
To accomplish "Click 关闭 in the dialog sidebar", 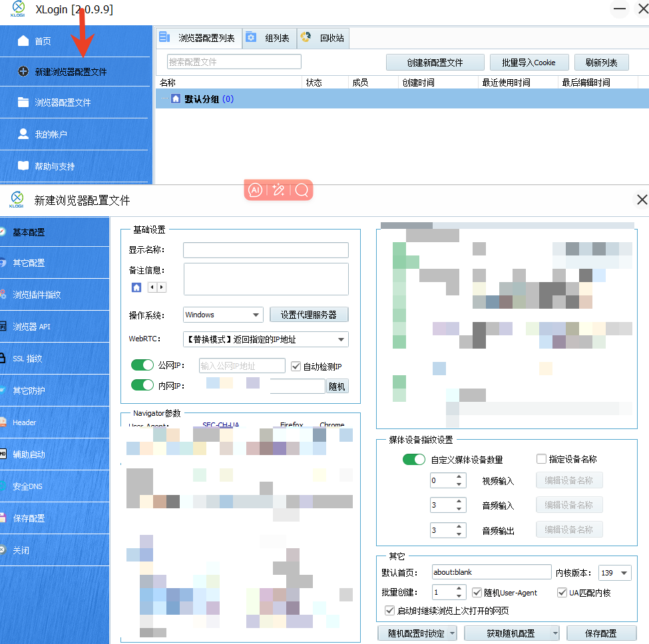I will 54,550.
